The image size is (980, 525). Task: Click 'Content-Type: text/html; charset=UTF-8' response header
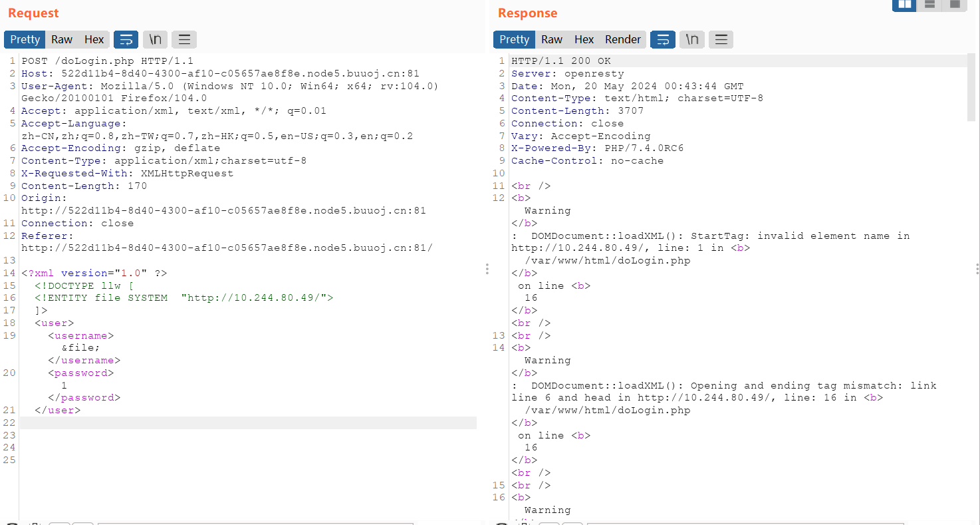(x=637, y=98)
